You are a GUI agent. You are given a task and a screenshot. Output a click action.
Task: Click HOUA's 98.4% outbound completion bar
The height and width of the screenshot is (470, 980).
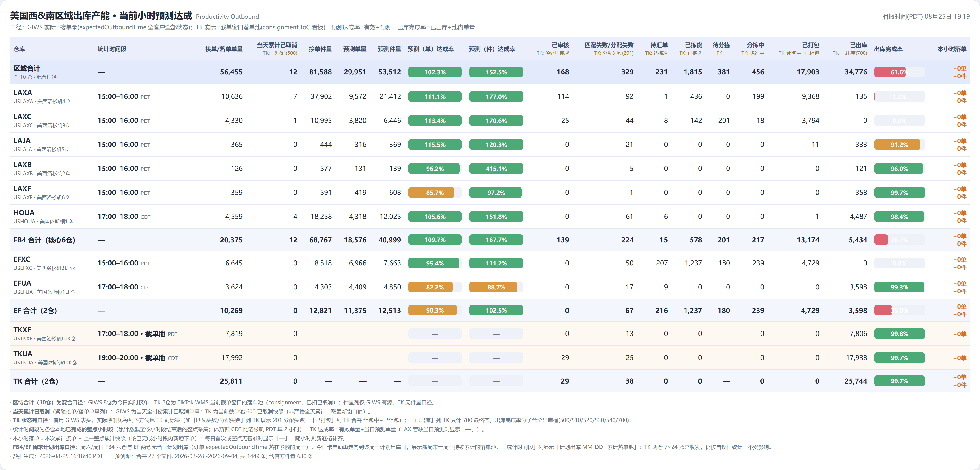(899, 216)
